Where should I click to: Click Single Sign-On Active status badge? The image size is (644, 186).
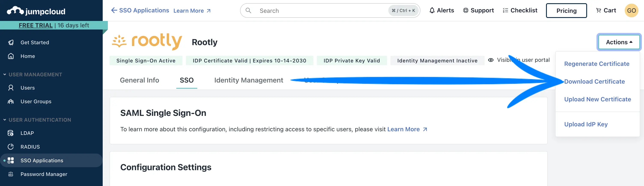[x=146, y=61]
